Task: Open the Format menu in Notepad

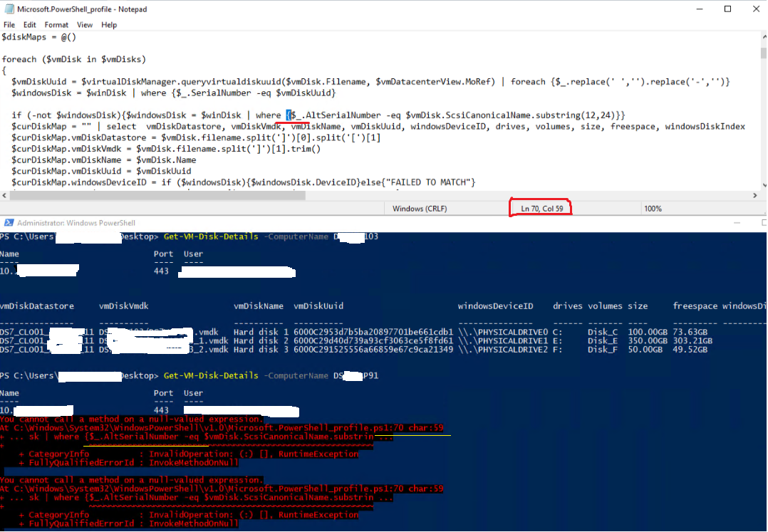Action: tap(56, 24)
